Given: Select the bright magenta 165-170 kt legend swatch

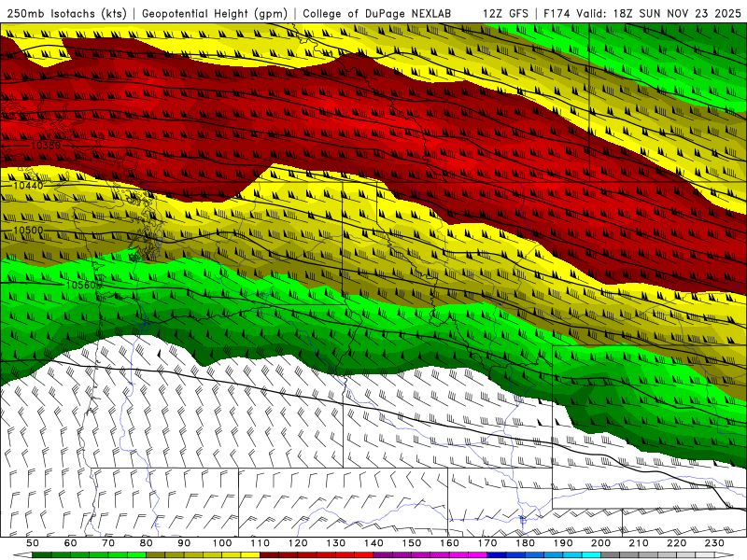Looking at the screenshot, I should (478, 554).
